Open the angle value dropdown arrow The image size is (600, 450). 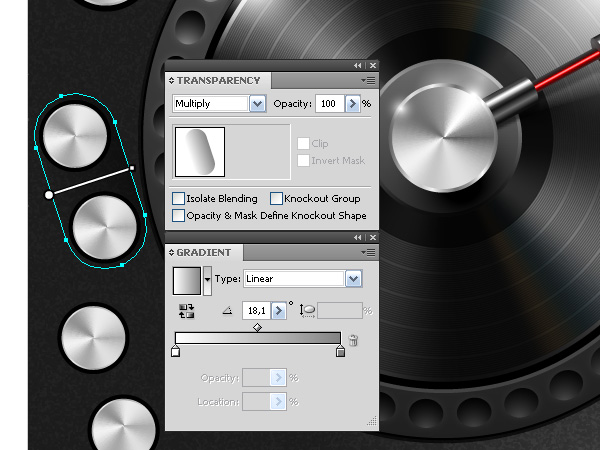(279, 310)
